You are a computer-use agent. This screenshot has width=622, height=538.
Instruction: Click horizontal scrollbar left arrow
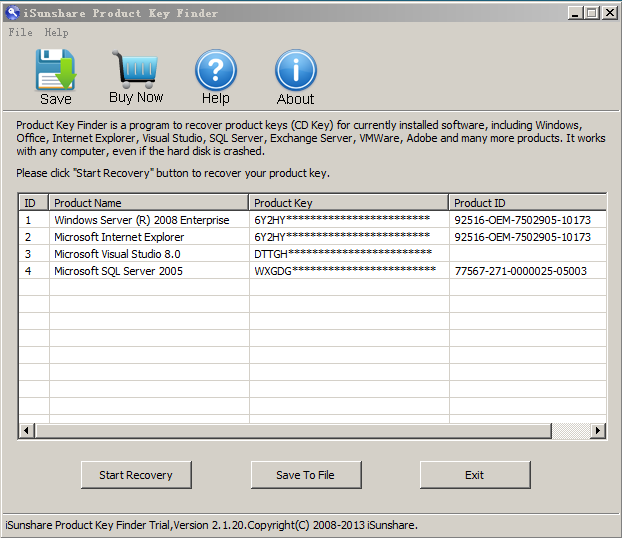(x=26, y=430)
